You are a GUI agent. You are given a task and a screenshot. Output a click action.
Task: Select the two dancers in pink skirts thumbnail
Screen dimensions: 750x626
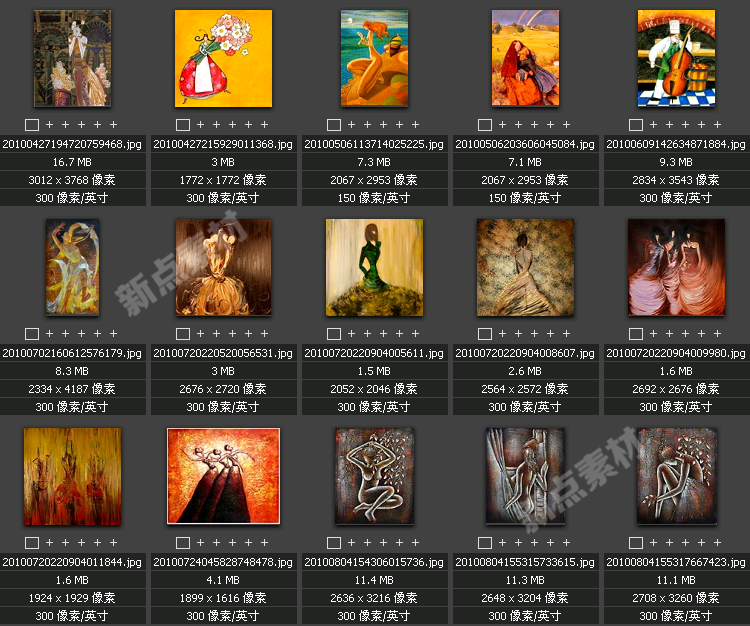point(676,267)
